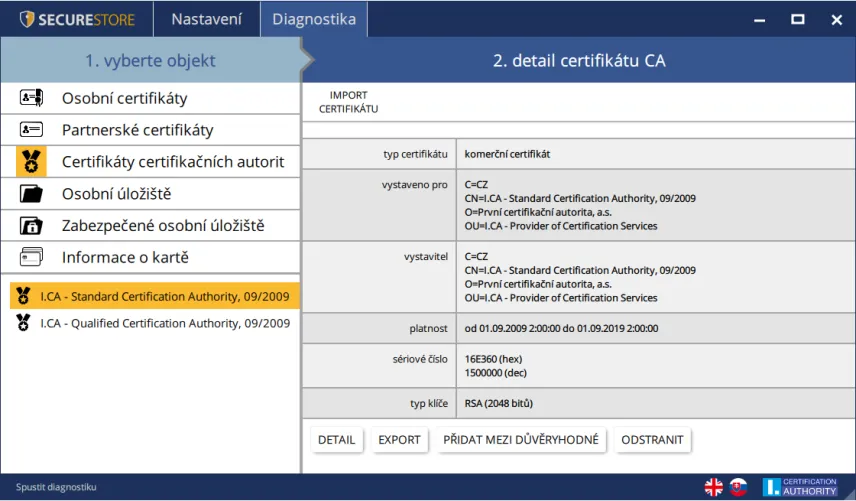Open the Nastavení tab
The image size is (856, 501).
pos(206,19)
